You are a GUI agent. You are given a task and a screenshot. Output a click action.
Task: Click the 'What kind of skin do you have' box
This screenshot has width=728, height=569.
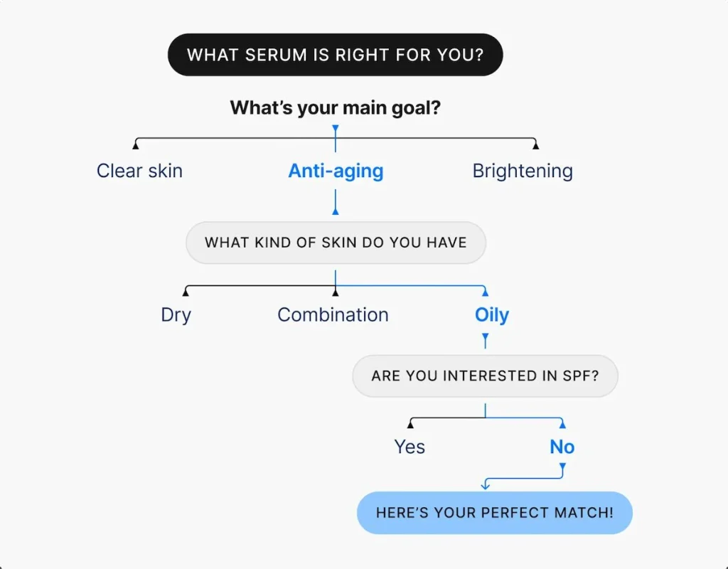click(x=336, y=243)
